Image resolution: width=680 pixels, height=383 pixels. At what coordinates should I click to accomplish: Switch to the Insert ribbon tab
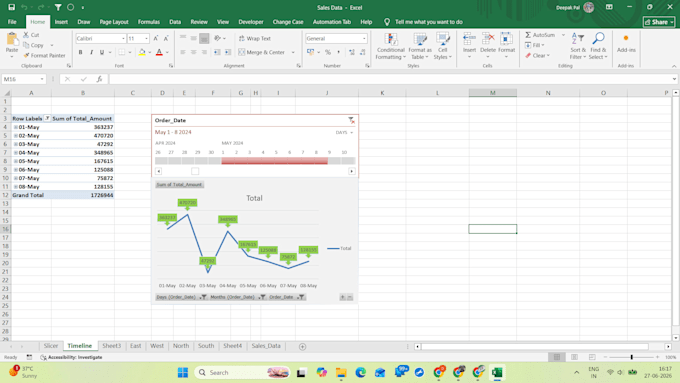click(61, 22)
